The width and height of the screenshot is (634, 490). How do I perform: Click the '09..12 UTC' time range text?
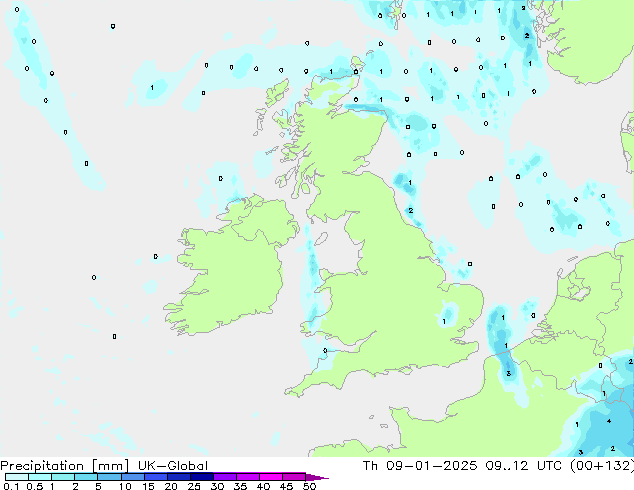524,466
